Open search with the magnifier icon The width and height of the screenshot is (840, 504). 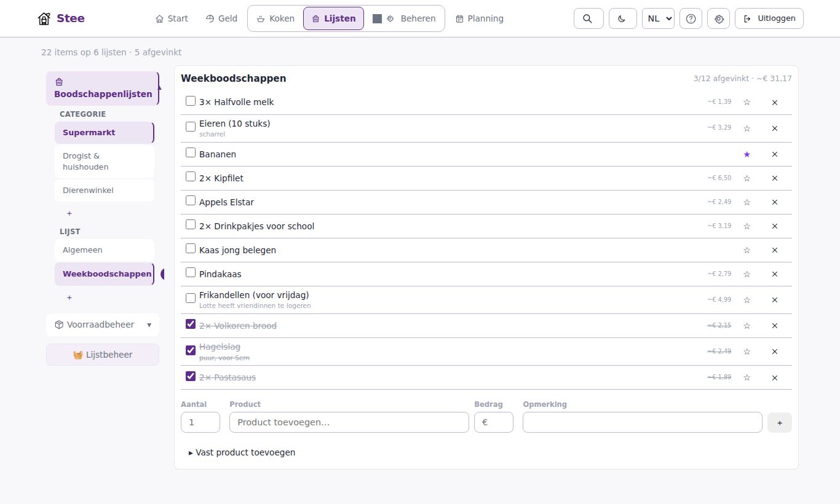[588, 18]
